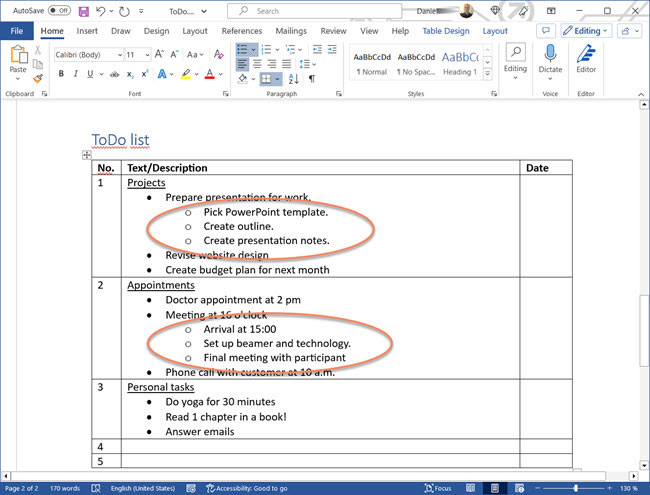Toggle Focus mode in status bar
This screenshot has width=650, height=495.
438,488
